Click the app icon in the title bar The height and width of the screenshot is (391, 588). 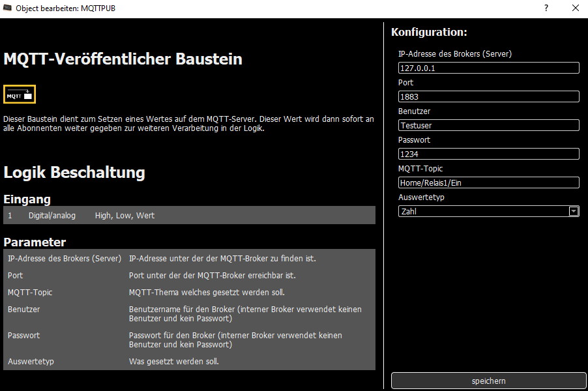click(x=7, y=8)
